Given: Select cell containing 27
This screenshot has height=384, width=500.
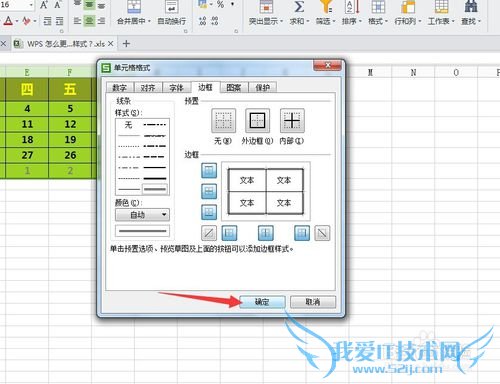Looking at the screenshot, I should coord(27,155).
